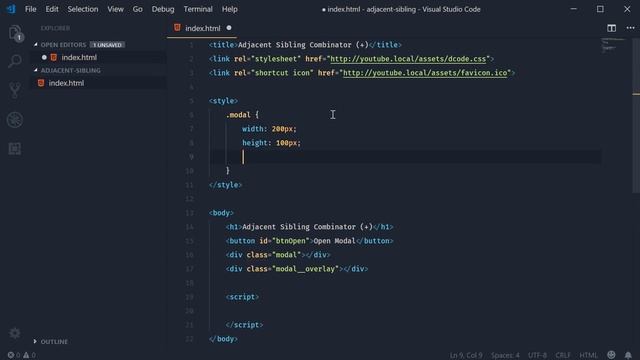This screenshot has width=640, height=360.
Task: Click the opening script tag
Action: pos(242,297)
